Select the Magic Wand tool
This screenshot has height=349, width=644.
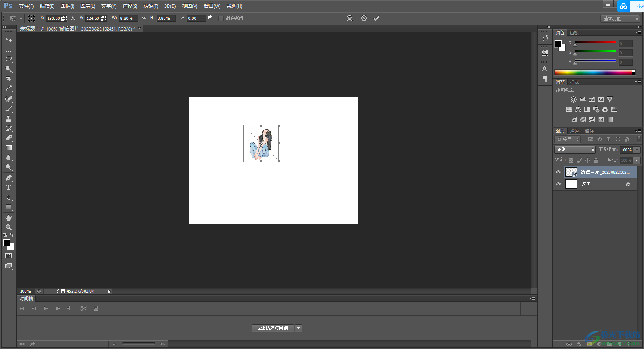point(9,69)
